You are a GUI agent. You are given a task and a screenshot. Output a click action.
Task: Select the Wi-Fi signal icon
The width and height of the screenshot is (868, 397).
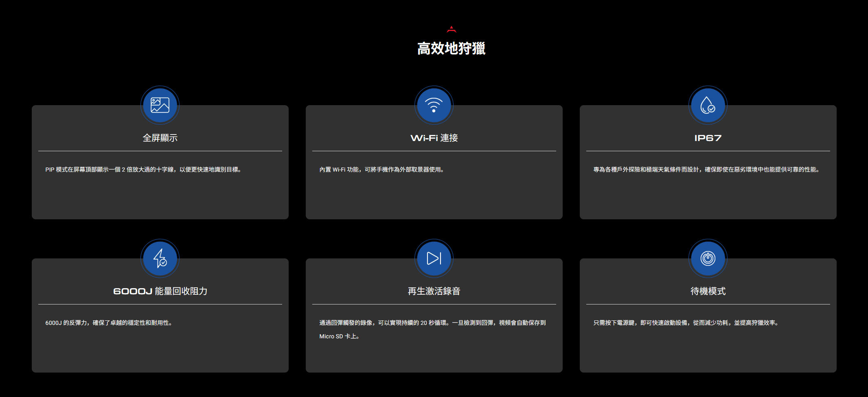click(x=434, y=105)
